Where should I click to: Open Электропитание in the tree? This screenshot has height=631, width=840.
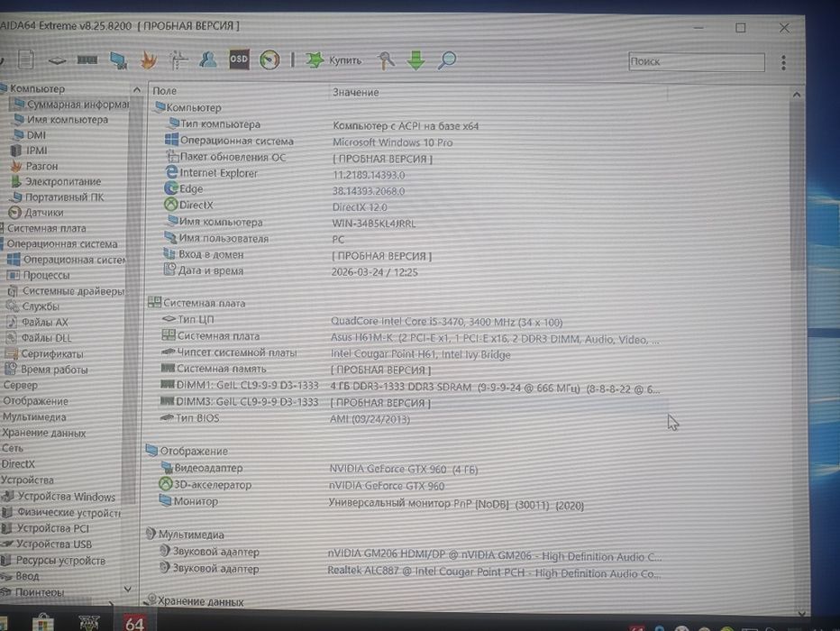(x=56, y=181)
